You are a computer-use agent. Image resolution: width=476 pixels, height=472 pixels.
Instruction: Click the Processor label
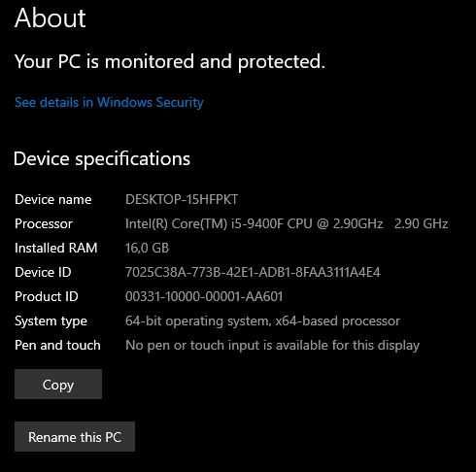[44, 223]
